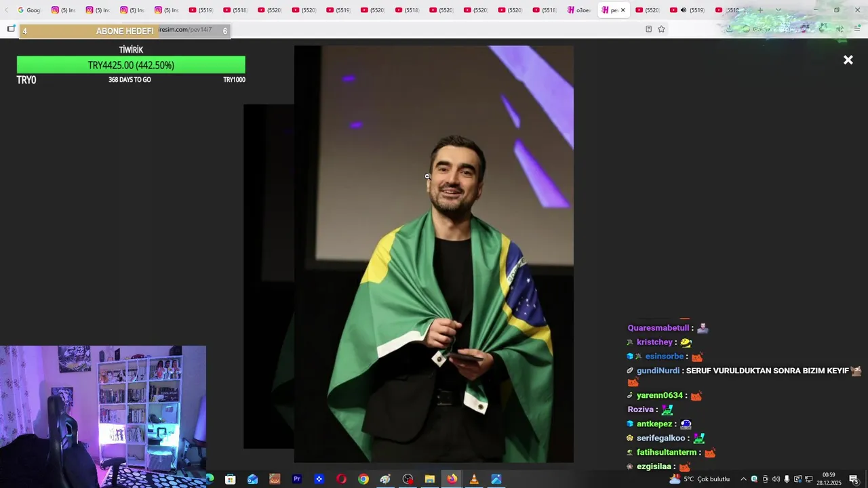
Task: Open Microsoft Store from the taskbar
Action: pos(231,479)
